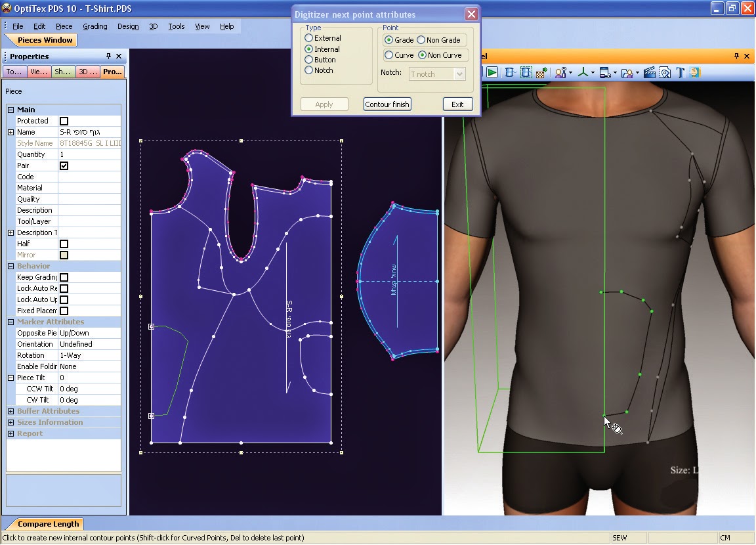The image size is (756, 545).
Task: Open the Notch type dropdown
Action: click(x=459, y=74)
